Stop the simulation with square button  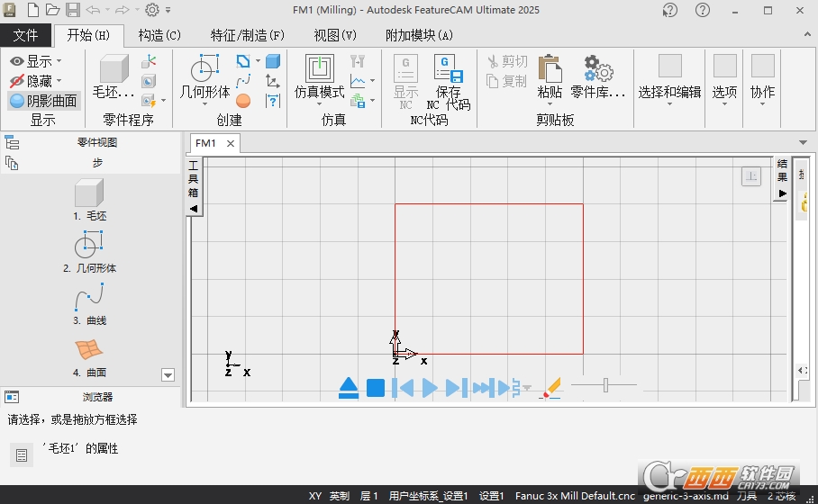pyautogui.click(x=376, y=388)
